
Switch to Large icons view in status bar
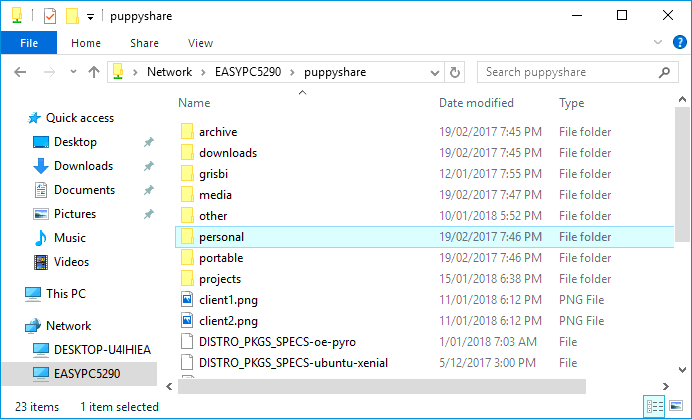[x=676, y=405]
